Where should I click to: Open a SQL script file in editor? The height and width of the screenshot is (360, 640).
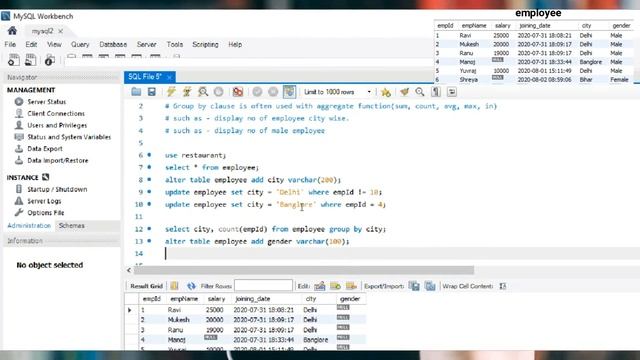tap(136, 92)
